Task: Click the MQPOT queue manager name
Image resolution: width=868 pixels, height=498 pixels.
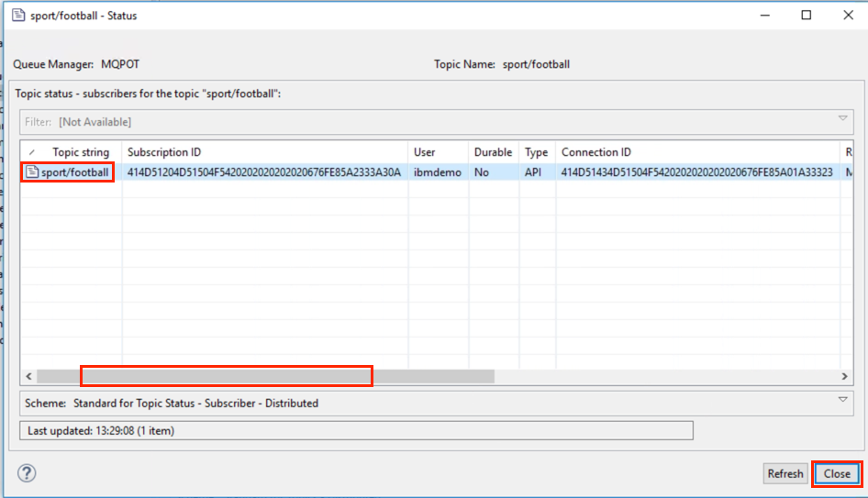Action: pyautogui.click(x=120, y=64)
